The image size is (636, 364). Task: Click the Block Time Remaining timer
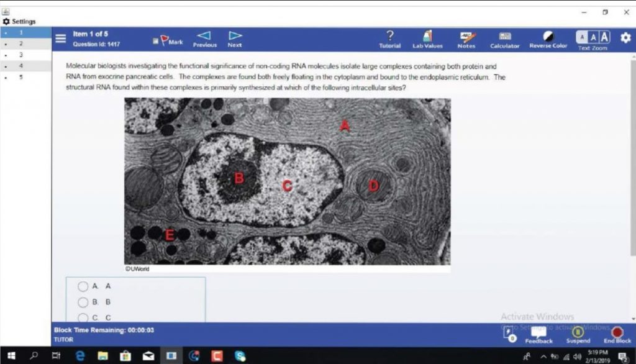pos(104,330)
